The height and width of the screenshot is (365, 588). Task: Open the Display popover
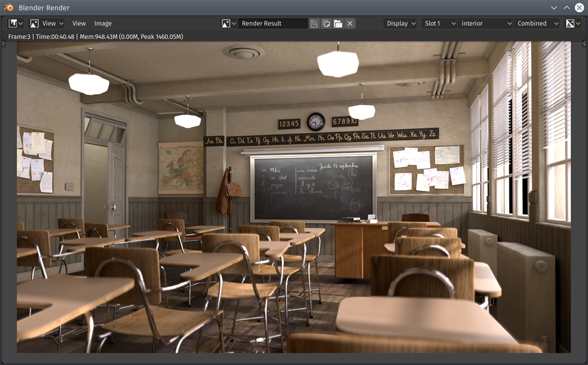coord(400,23)
